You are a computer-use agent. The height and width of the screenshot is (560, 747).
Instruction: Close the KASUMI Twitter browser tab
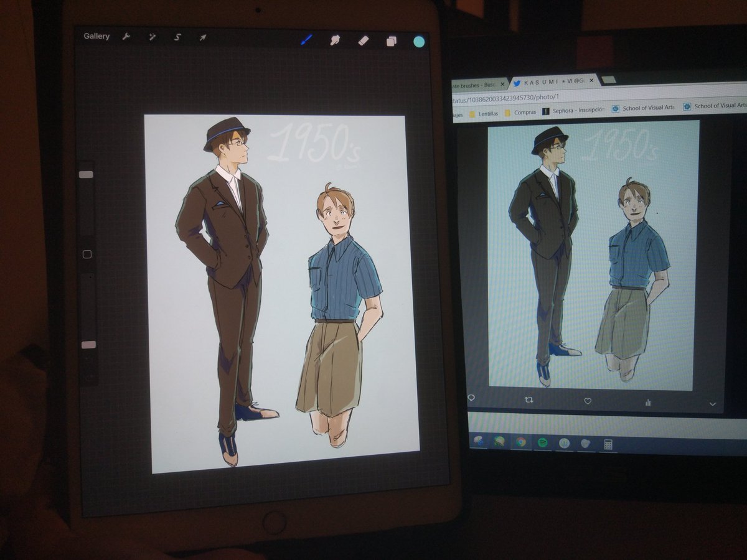pyautogui.click(x=591, y=80)
